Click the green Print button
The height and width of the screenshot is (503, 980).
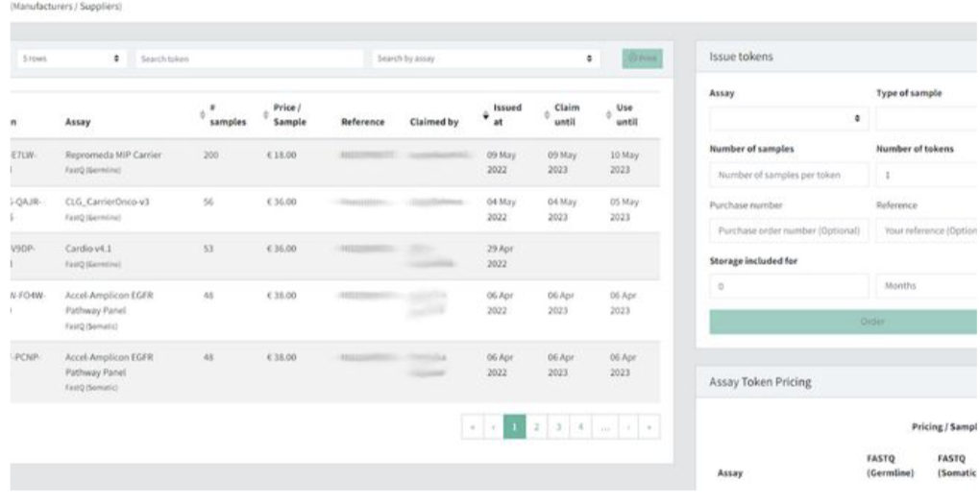pyautogui.click(x=642, y=59)
